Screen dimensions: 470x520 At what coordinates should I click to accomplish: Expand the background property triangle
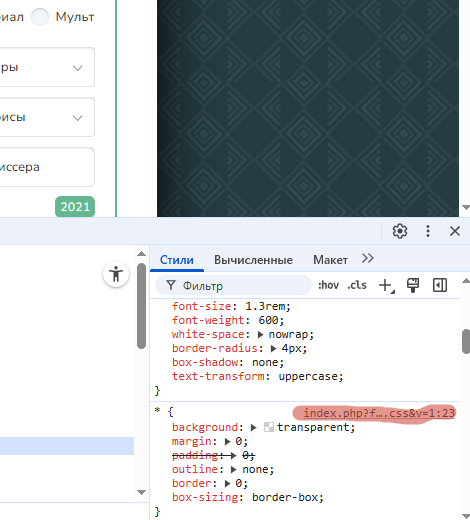[254, 427]
